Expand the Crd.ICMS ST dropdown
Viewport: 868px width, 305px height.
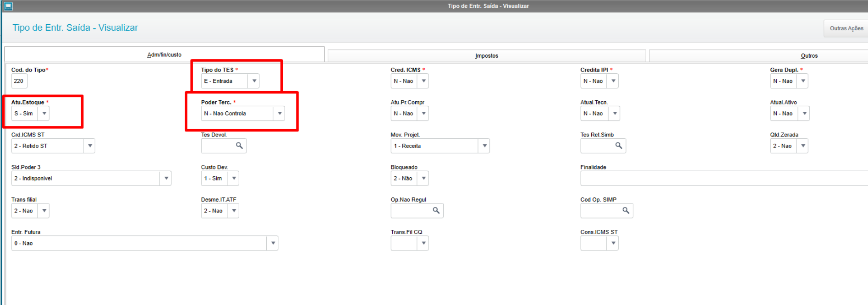(90, 146)
